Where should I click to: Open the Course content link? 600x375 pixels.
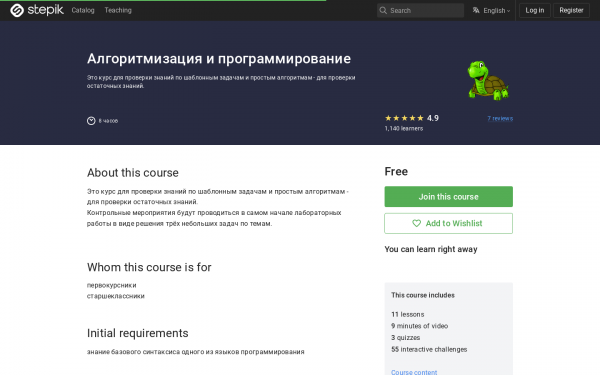tap(414, 372)
